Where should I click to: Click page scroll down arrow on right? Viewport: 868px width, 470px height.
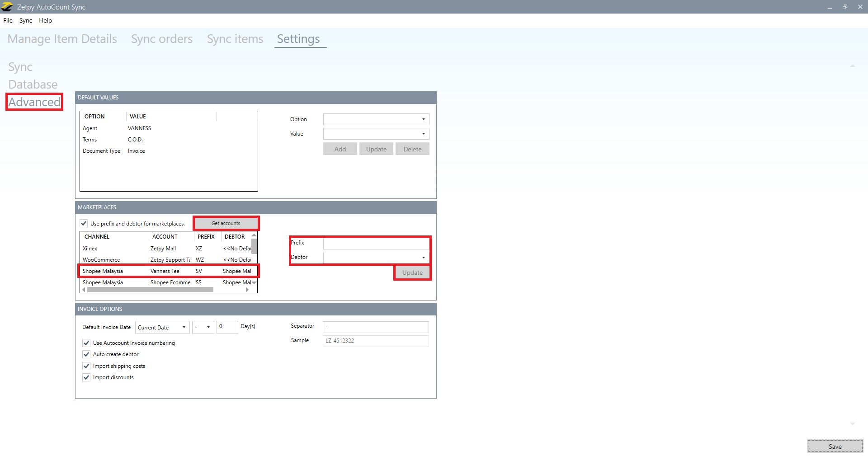[x=853, y=424]
